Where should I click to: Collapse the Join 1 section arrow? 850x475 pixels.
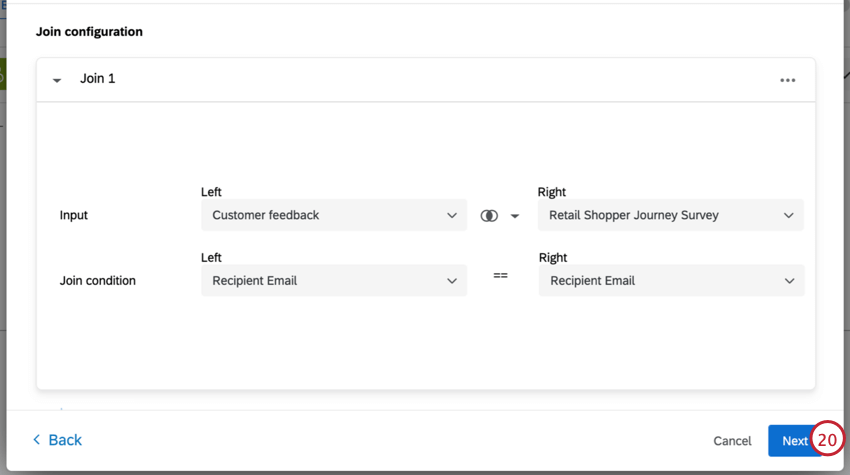click(x=57, y=80)
